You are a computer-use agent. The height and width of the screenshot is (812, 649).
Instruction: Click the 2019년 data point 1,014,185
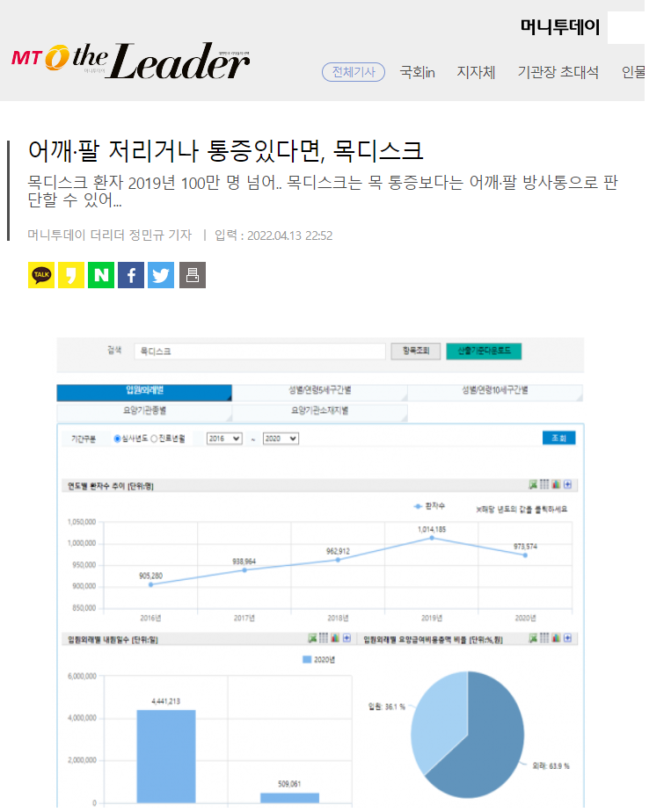(432, 539)
